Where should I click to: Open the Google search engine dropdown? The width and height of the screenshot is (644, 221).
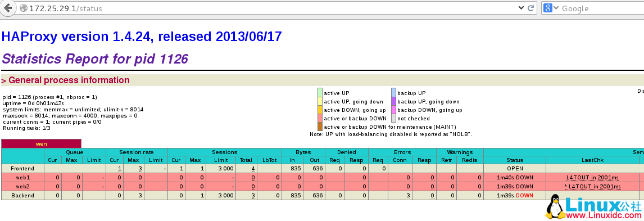tap(551, 8)
